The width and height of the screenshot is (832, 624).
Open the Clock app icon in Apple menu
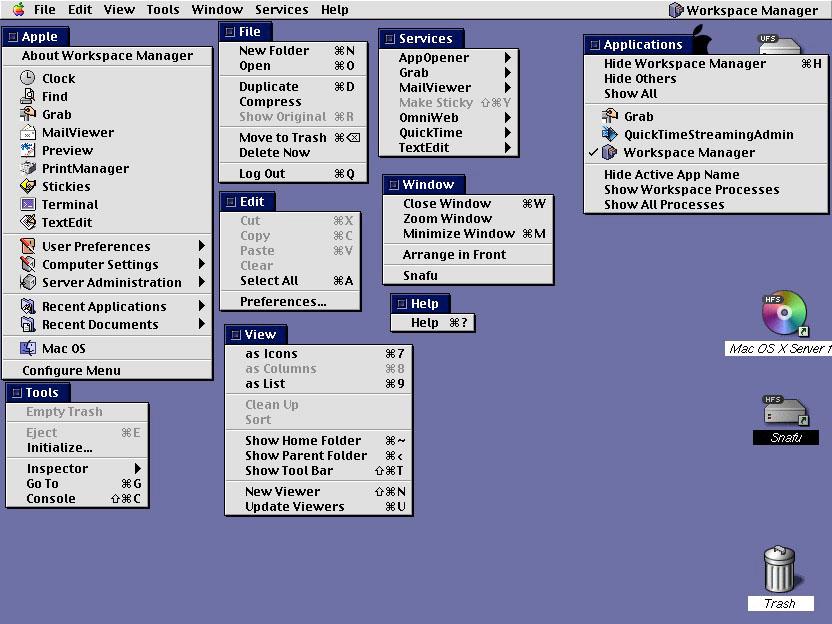(28, 78)
